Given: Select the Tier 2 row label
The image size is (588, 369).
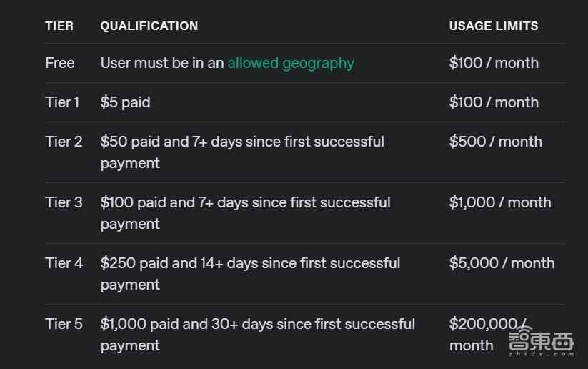Looking at the screenshot, I should [64, 142].
